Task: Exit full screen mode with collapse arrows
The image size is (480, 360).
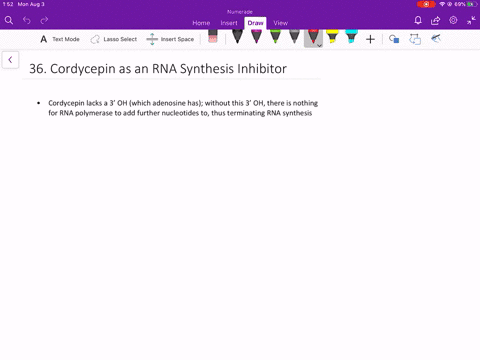Action: (x=471, y=20)
